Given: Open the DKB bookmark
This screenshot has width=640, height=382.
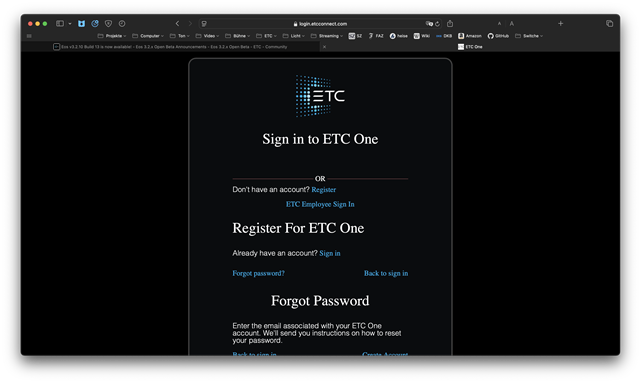Looking at the screenshot, I should click(444, 36).
